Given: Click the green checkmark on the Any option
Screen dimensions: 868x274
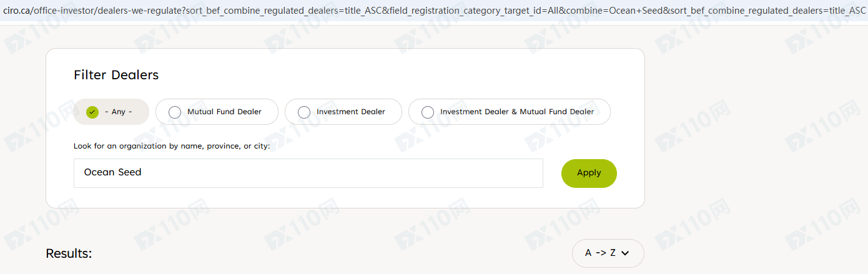Looking at the screenshot, I should tap(92, 112).
